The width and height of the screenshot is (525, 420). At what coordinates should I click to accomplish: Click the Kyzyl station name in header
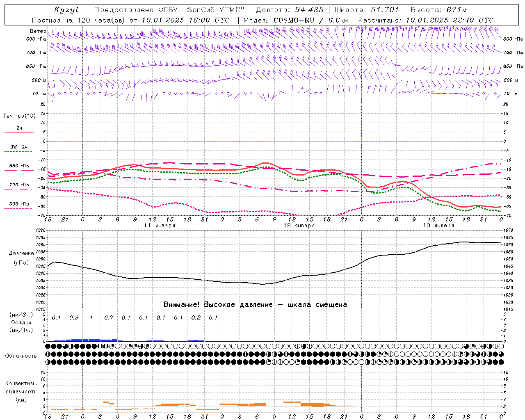coord(66,10)
